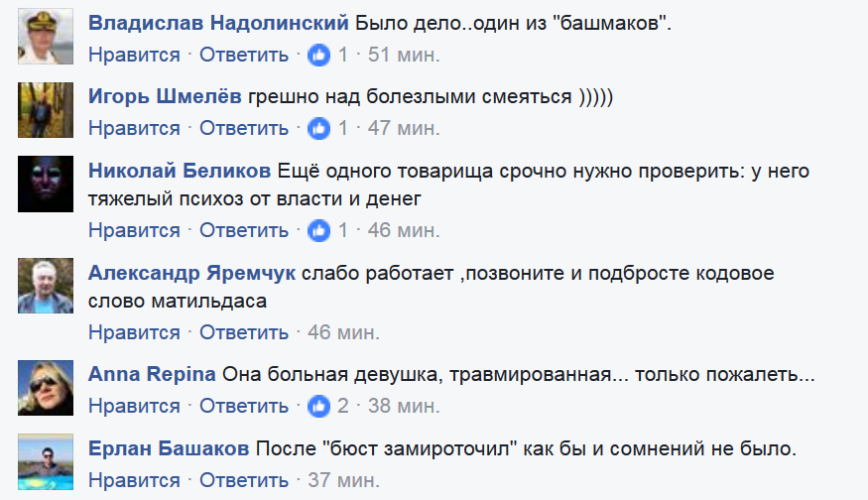Reply to Ерлан Башаков's comment

point(244,481)
